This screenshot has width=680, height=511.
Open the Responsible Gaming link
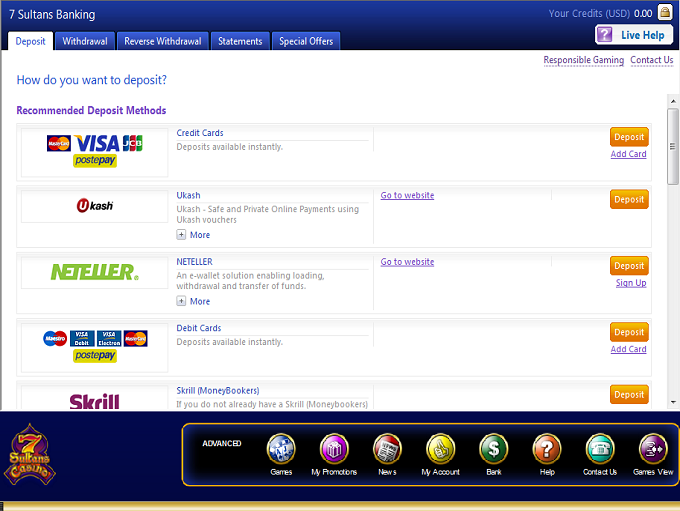click(x=584, y=60)
